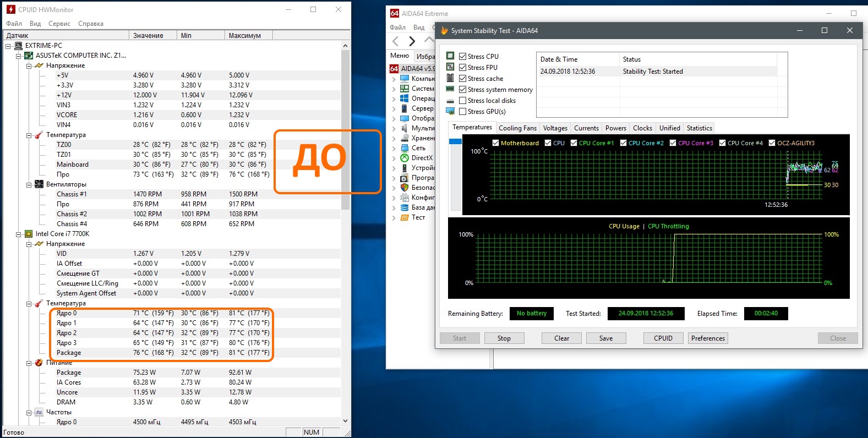Viewport: 868px width, 438px height.
Task: Expand the Тест node in AIDA64 tree
Action: pos(394,217)
